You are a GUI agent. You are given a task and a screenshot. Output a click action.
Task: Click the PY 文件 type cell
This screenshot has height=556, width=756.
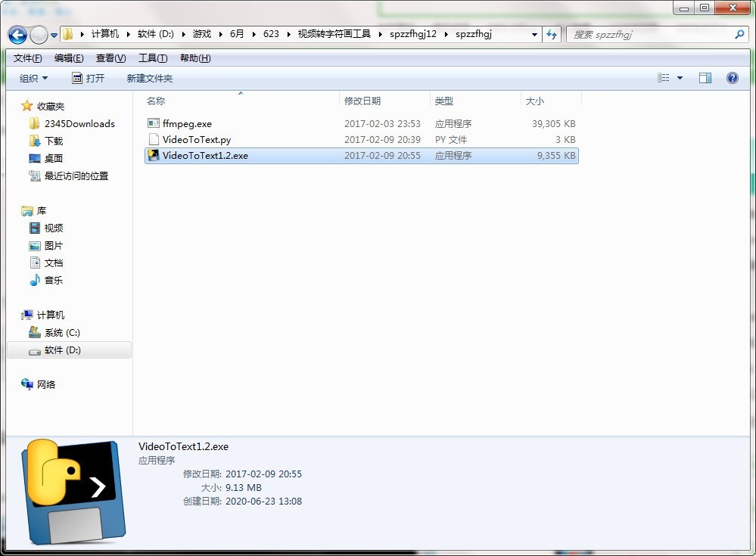[x=451, y=140]
